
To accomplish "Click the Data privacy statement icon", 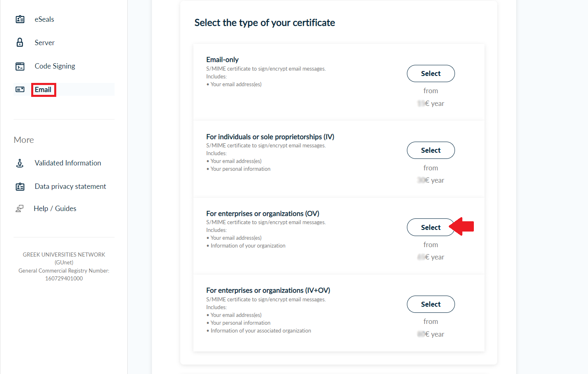I will (x=20, y=186).
